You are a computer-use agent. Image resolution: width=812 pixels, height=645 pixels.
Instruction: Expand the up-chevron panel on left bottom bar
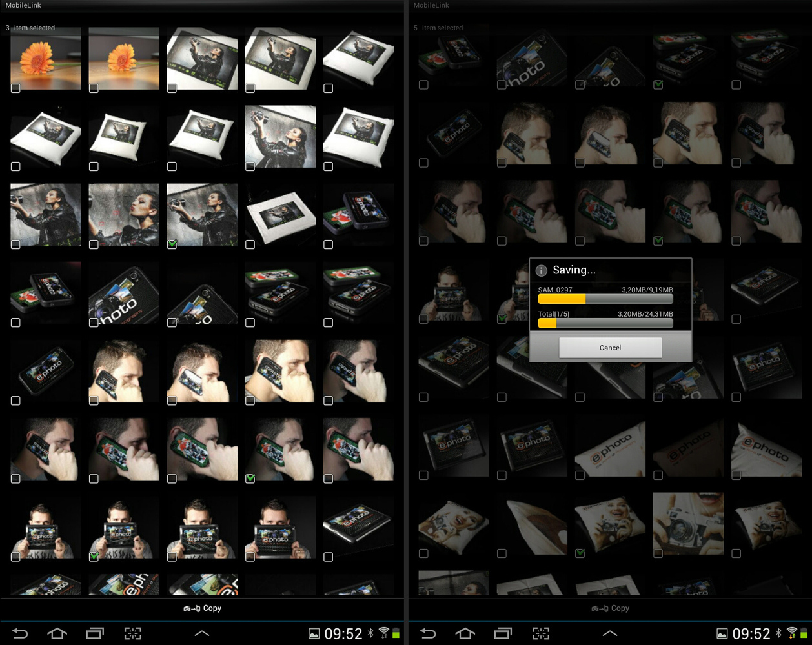point(202,633)
